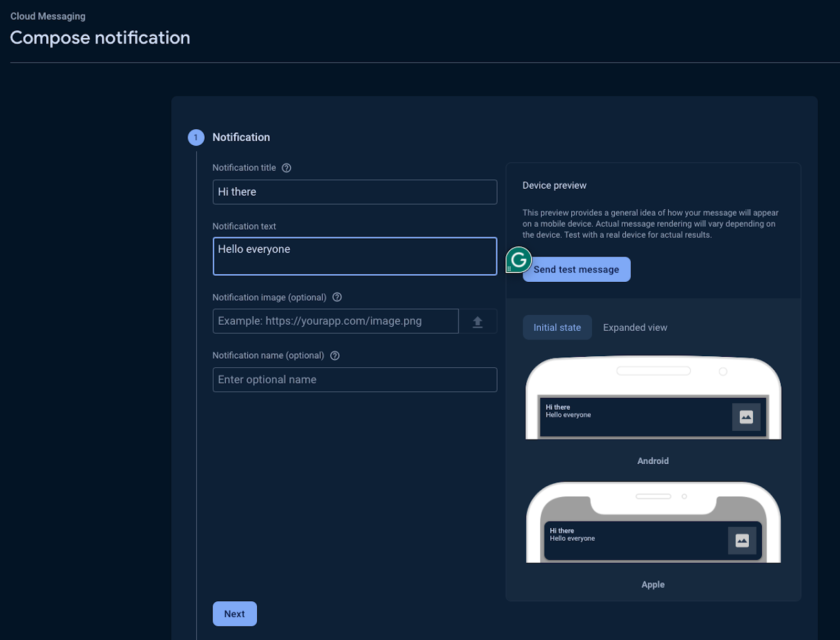
Task: Click the Android device preview
Action: coord(653,399)
